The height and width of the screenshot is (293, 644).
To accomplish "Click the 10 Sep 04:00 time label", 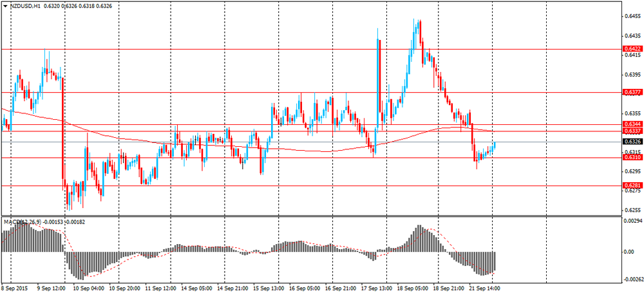I will [90, 288].
